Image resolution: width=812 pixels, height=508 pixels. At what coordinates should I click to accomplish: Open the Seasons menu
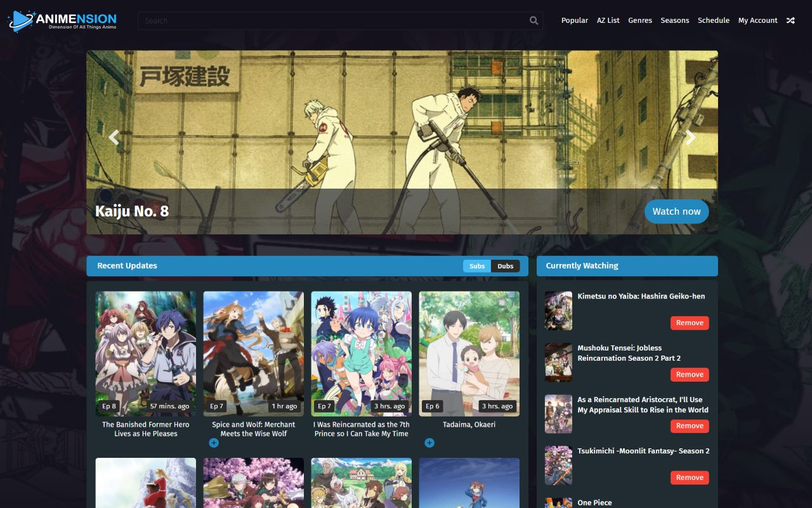click(675, 20)
